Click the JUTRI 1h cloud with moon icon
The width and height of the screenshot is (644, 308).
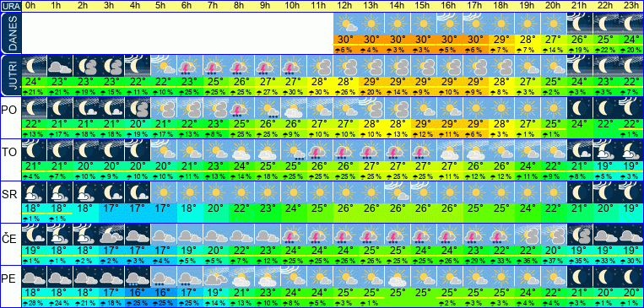(x=60, y=66)
